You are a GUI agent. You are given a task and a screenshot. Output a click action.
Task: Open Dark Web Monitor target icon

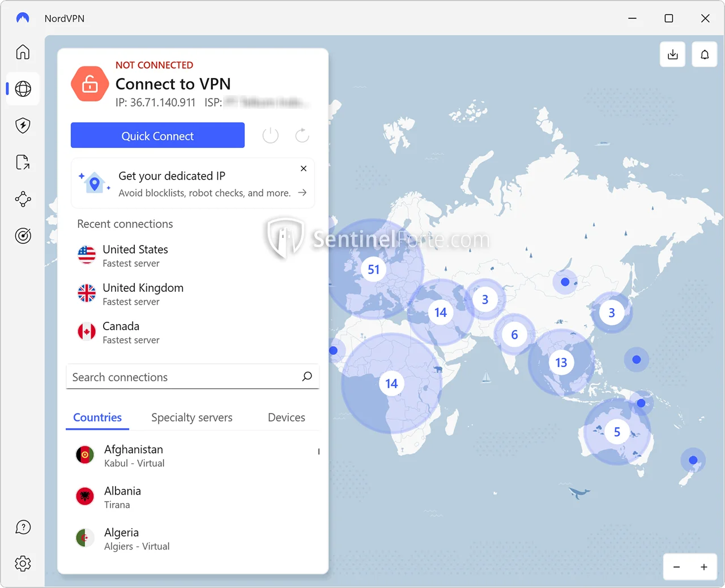[x=23, y=236]
